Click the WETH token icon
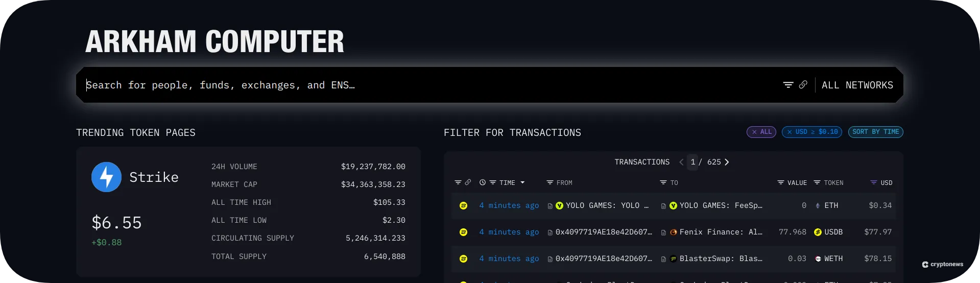Viewport: 980px width, 283px height. (818, 258)
